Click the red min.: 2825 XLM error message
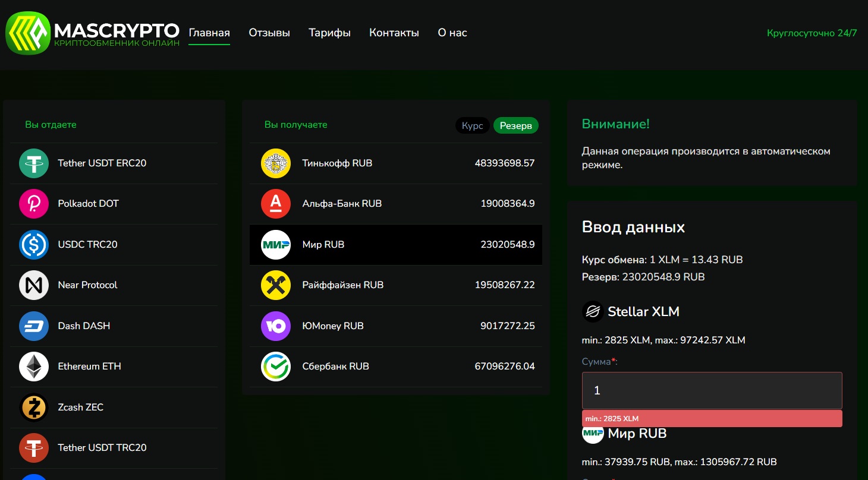The width and height of the screenshot is (868, 480). [x=712, y=419]
